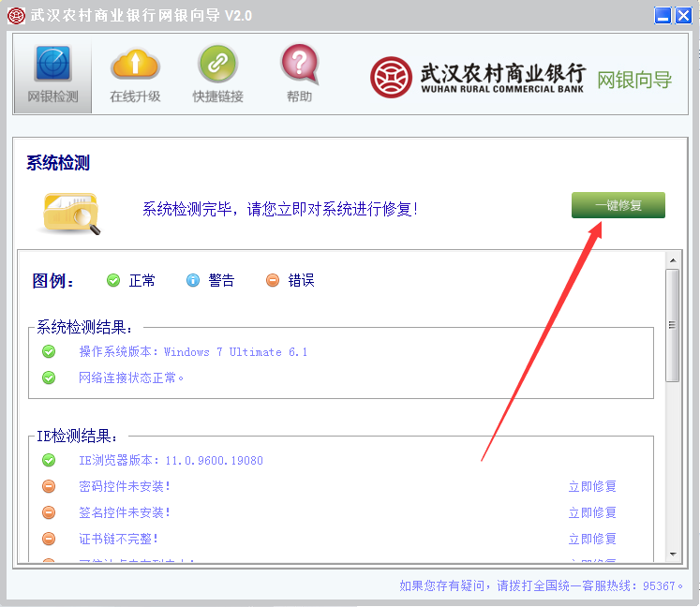The image size is (700, 607).
Task: Click the folder magnifier system check icon
Action: point(71,213)
